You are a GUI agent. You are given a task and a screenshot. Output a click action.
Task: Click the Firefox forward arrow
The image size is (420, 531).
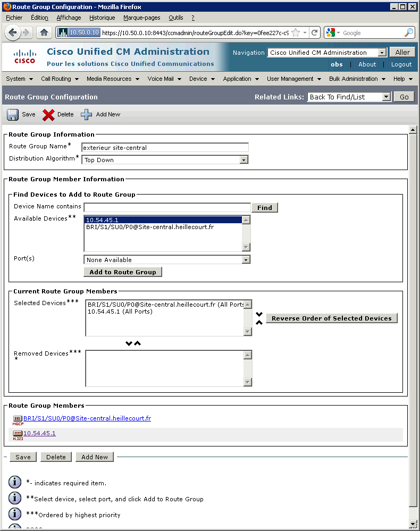pos(26,32)
